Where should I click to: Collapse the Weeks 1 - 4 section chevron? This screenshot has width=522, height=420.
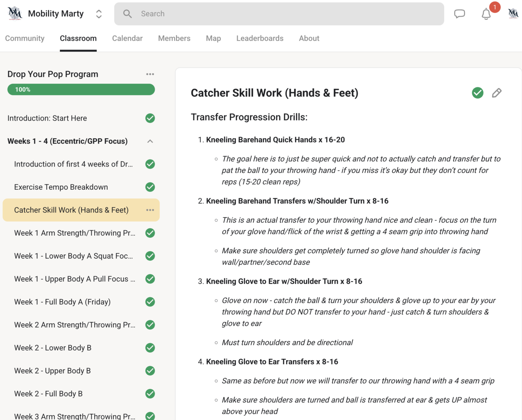click(150, 141)
